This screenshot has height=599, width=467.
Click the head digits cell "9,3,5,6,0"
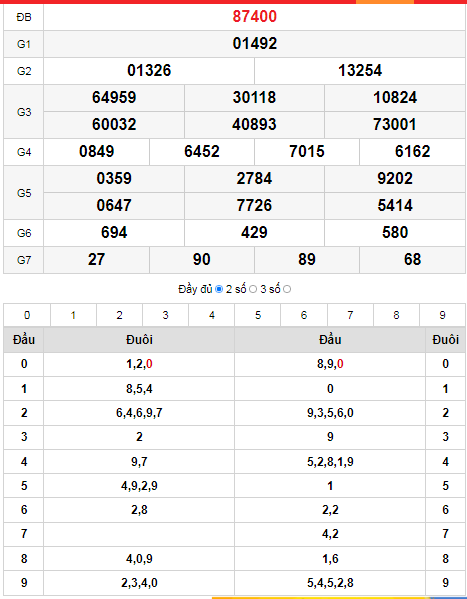click(330, 413)
